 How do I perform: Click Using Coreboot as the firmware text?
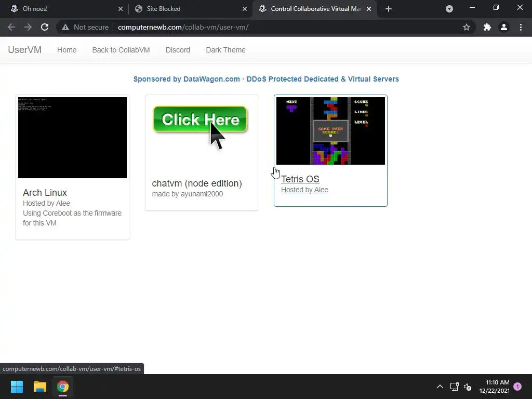(x=72, y=218)
